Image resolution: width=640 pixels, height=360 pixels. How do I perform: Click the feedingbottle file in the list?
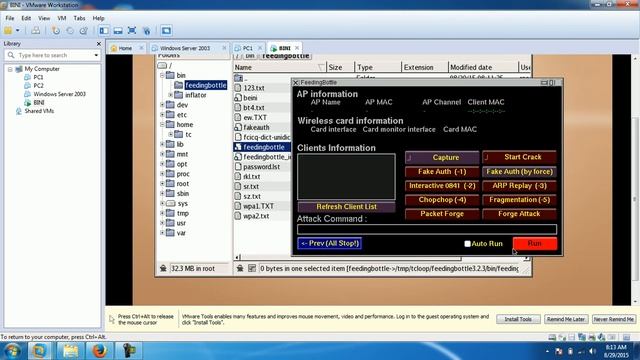(263, 147)
